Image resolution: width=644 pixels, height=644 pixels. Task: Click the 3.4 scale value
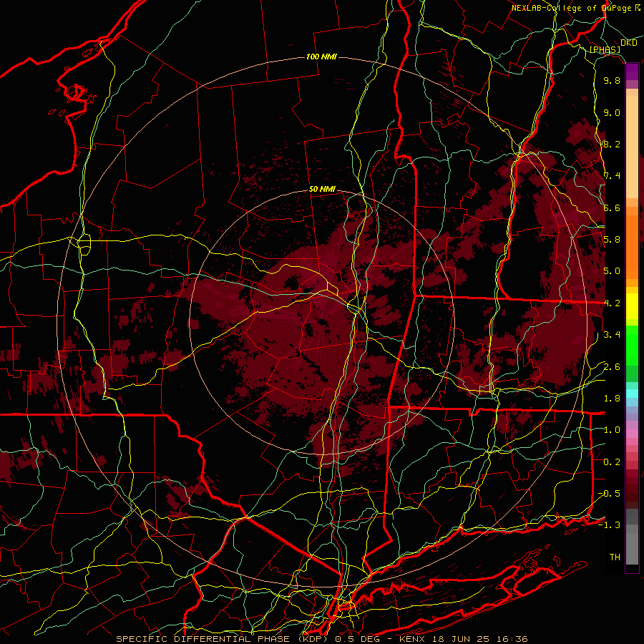612,335
